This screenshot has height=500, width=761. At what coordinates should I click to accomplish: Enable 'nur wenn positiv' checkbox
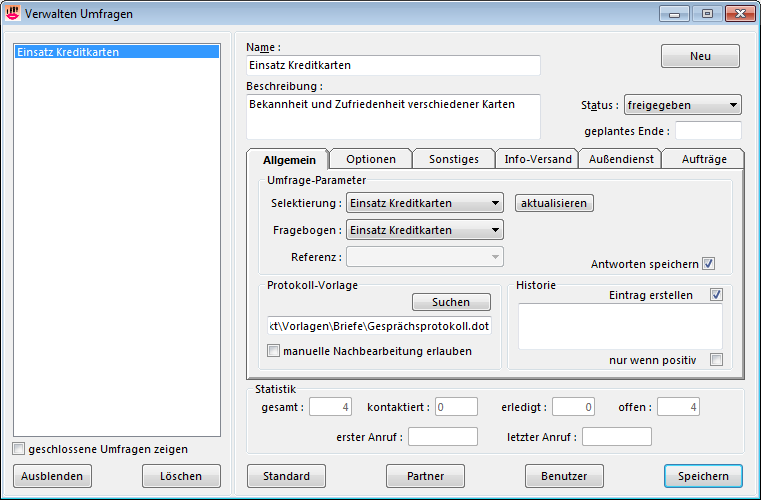716,360
